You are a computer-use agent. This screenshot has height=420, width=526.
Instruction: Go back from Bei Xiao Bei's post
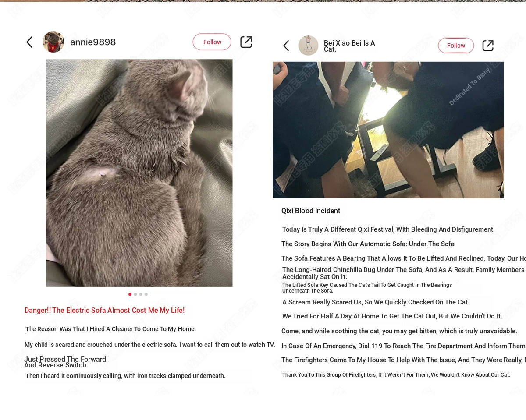click(286, 46)
